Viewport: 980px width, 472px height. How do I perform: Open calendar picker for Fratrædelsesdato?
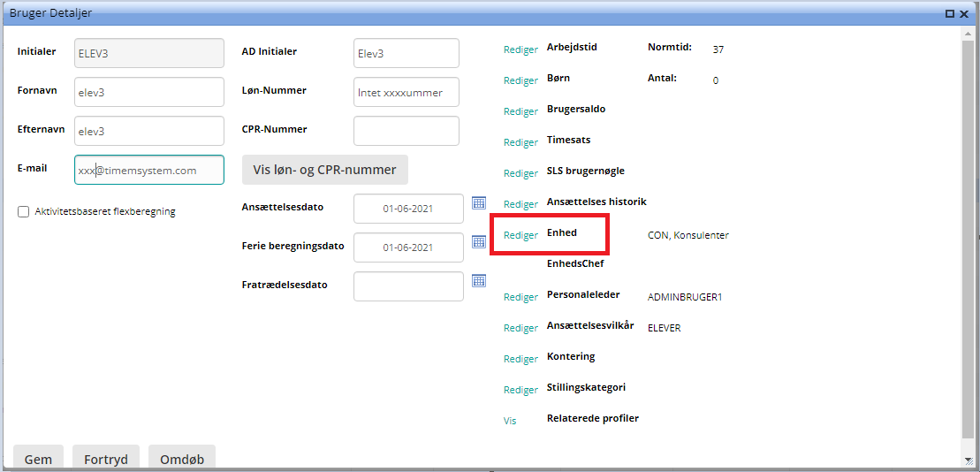tap(479, 280)
